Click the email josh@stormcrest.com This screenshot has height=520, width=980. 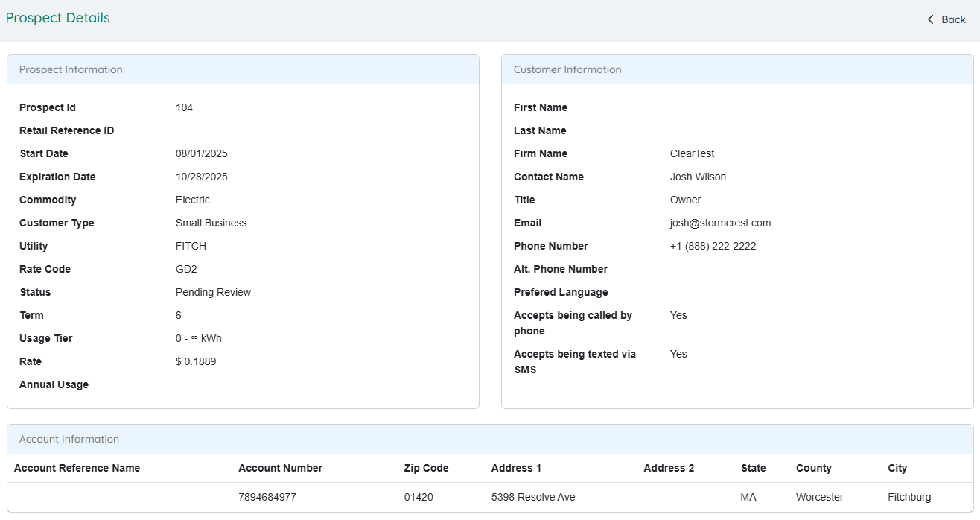coord(720,223)
